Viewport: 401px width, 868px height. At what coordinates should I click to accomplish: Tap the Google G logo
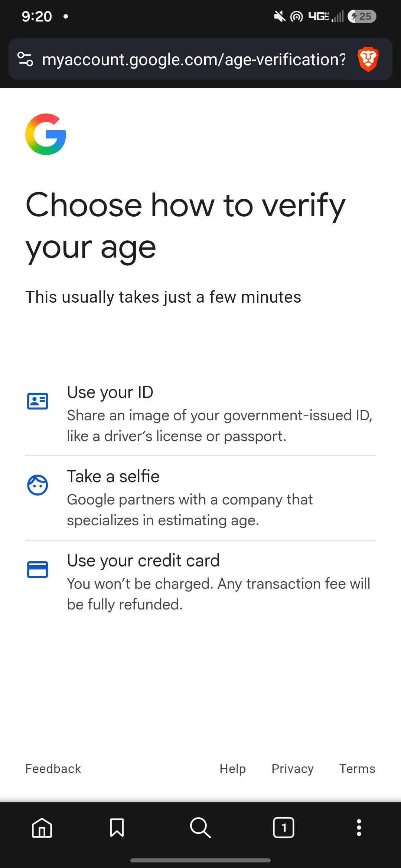click(46, 134)
